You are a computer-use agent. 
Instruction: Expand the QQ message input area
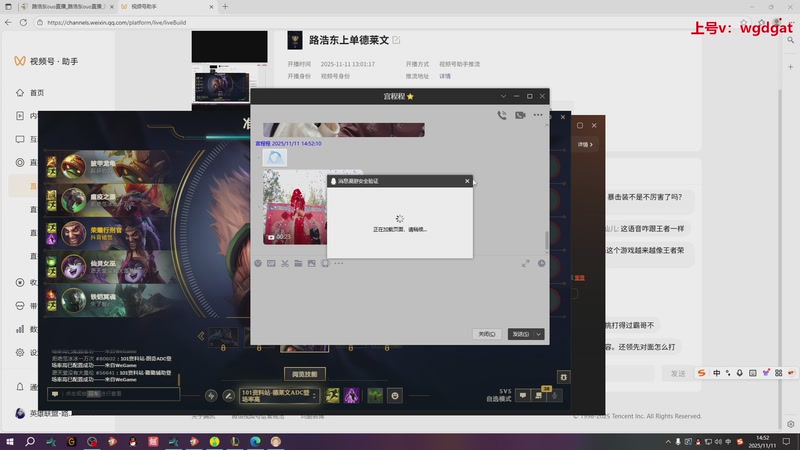click(x=526, y=263)
